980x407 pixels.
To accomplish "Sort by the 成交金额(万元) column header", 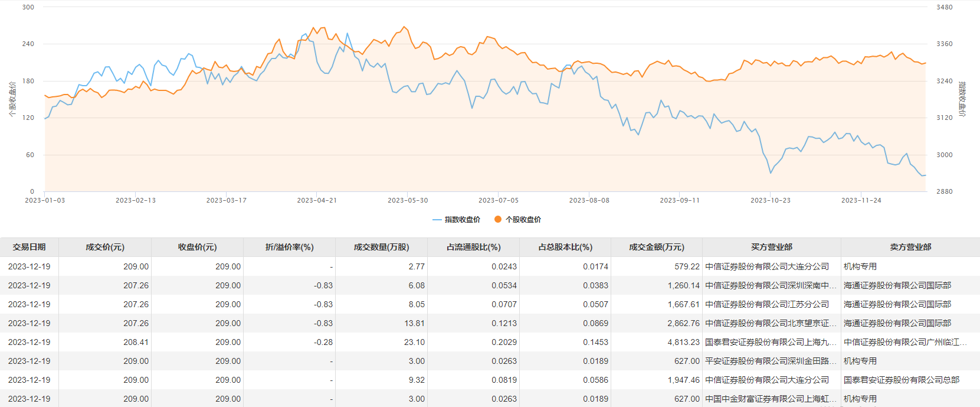I will click(x=656, y=247).
